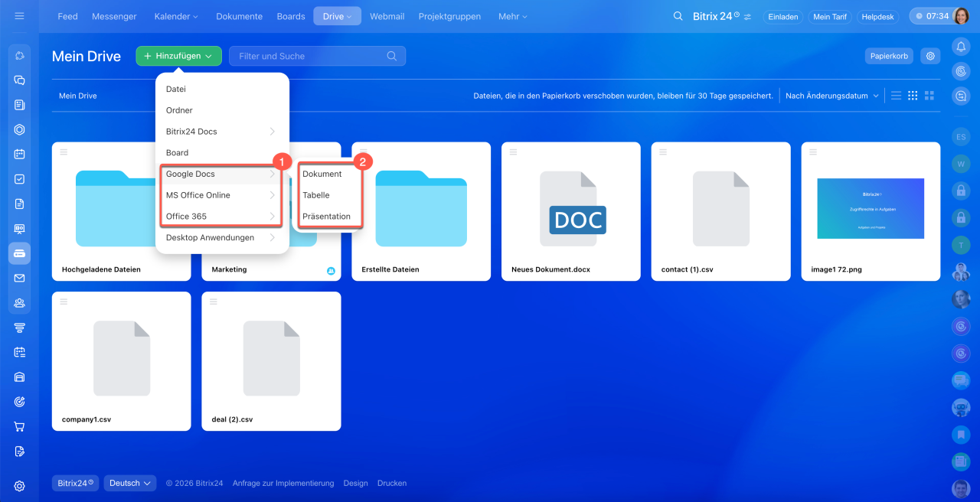Open the Papierkorb button
This screenshot has height=502, width=980.
pos(889,56)
